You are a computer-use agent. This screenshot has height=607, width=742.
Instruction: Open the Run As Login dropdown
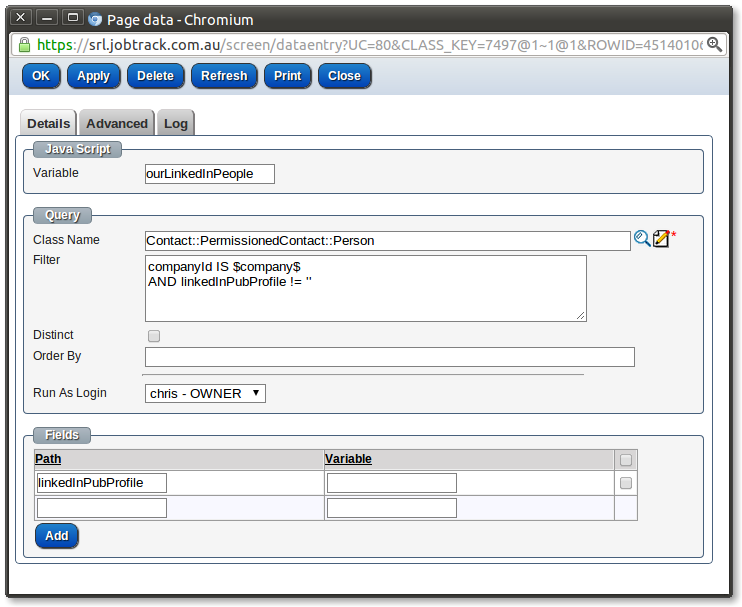[205, 394]
